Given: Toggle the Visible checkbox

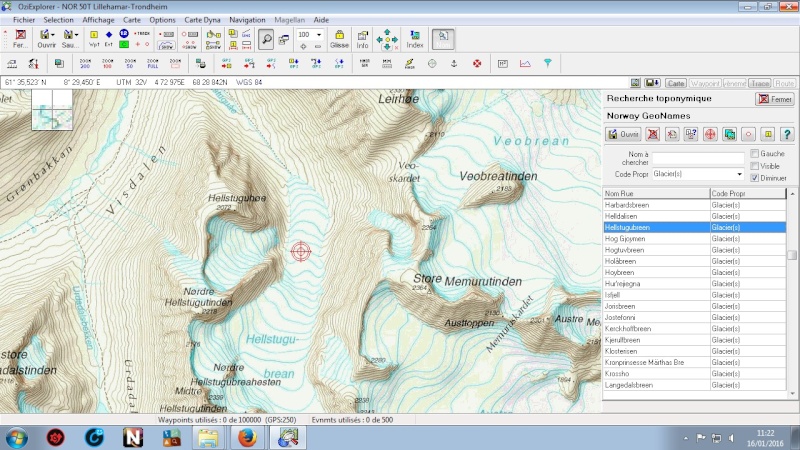Looking at the screenshot, I should point(755,166).
